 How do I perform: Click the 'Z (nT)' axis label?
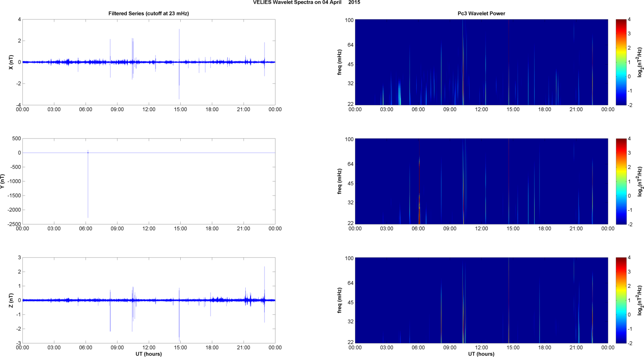(x=11, y=300)
